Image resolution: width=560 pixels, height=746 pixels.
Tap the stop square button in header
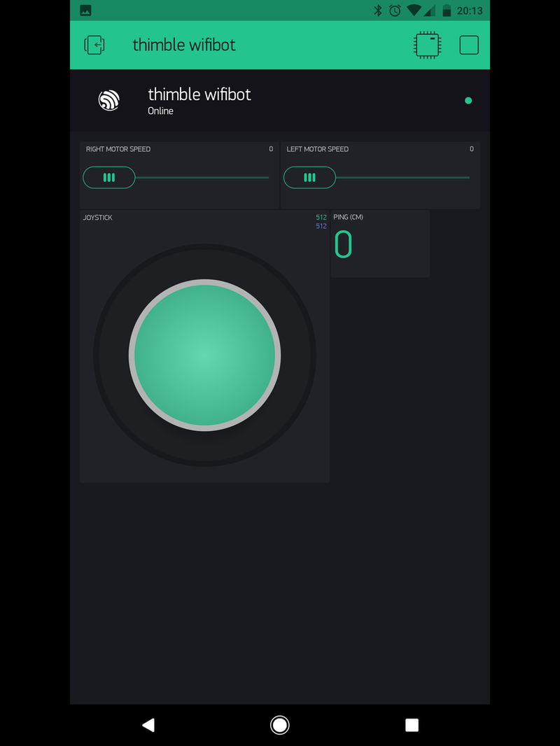(x=469, y=45)
